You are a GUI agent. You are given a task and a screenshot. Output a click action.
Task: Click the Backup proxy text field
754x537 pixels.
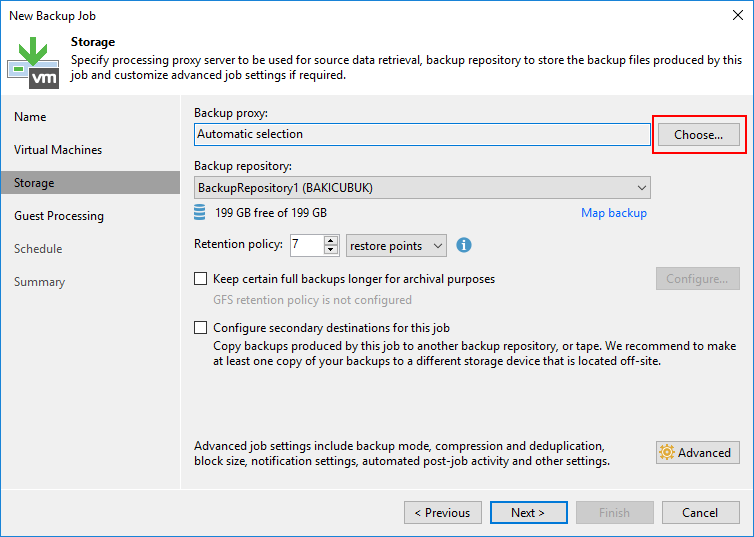tap(421, 134)
